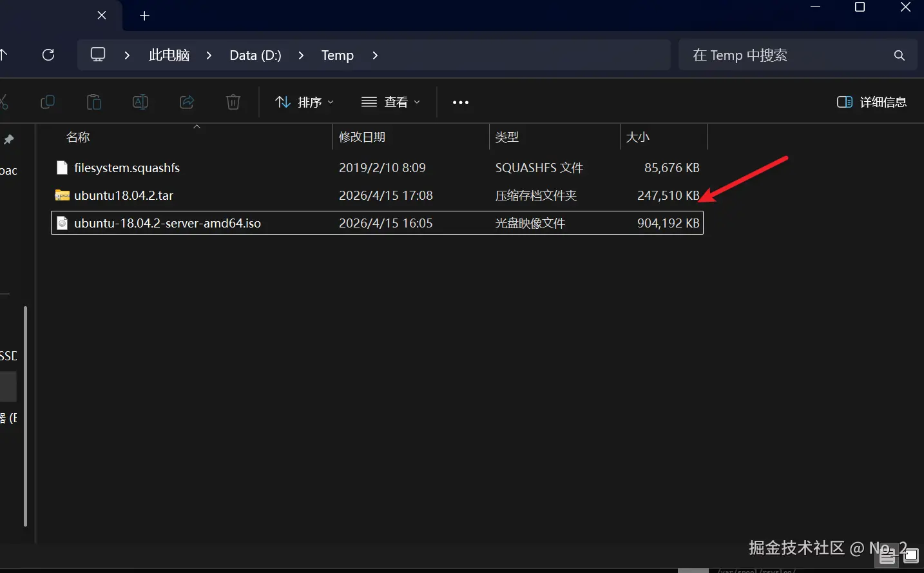Navigate to Data (D:) in breadcrumb
Viewport: 924px width, 573px height.
pyautogui.click(x=255, y=55)
